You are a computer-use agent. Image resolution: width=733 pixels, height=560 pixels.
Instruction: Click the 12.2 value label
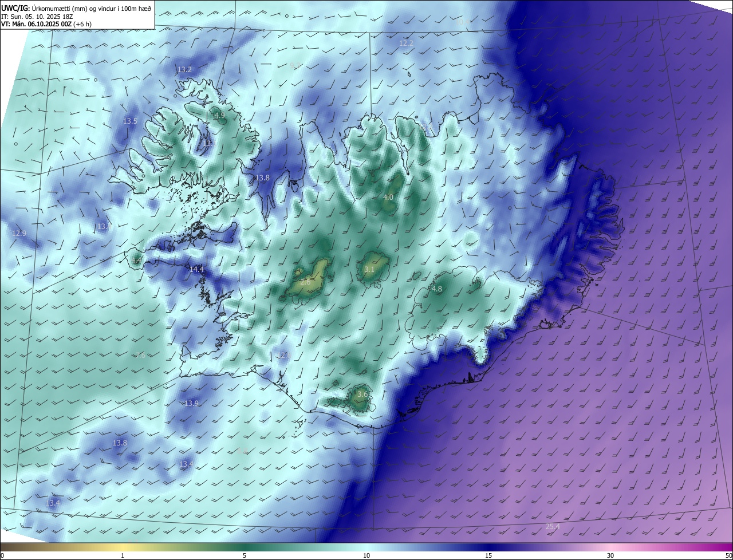tap(406, 44)
